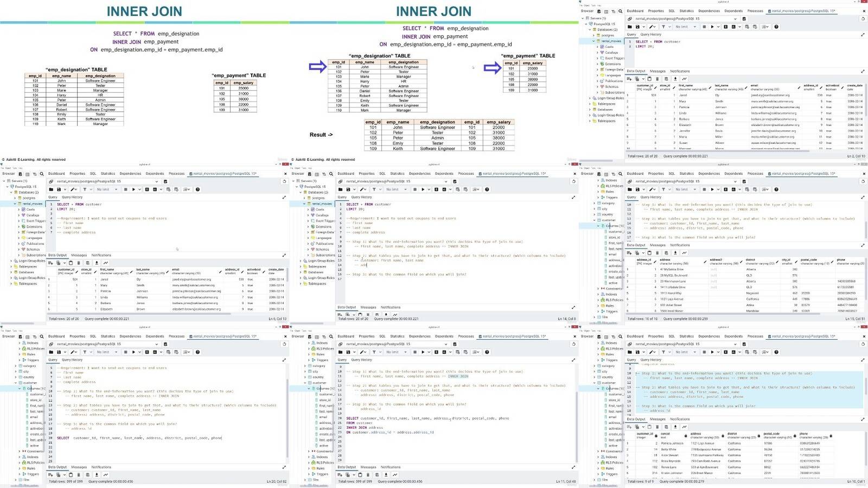Screen dimensions: 868x488
Task: Click Save File icon in Ln 20, Col 82 window
Action: [x=59, y=352]
